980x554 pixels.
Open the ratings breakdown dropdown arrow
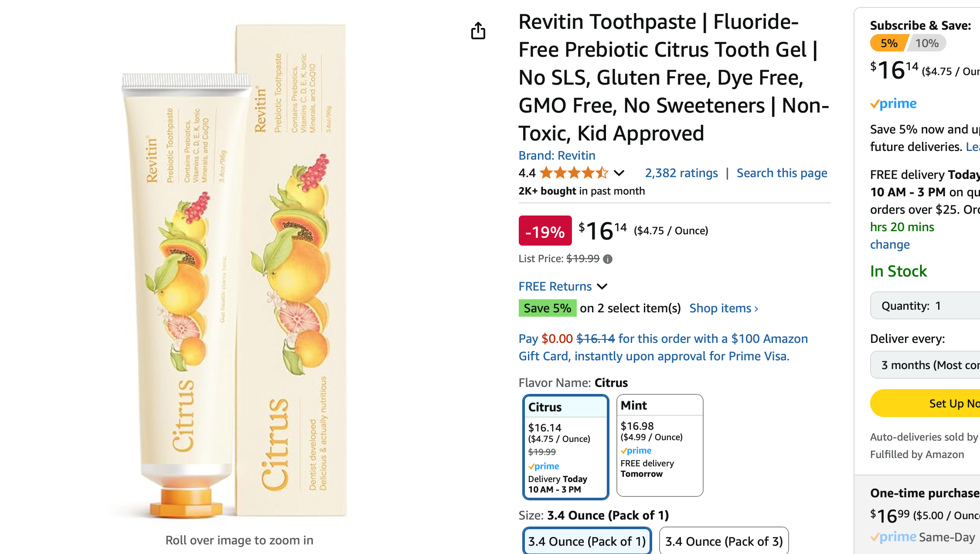click(x=619, y=173)
